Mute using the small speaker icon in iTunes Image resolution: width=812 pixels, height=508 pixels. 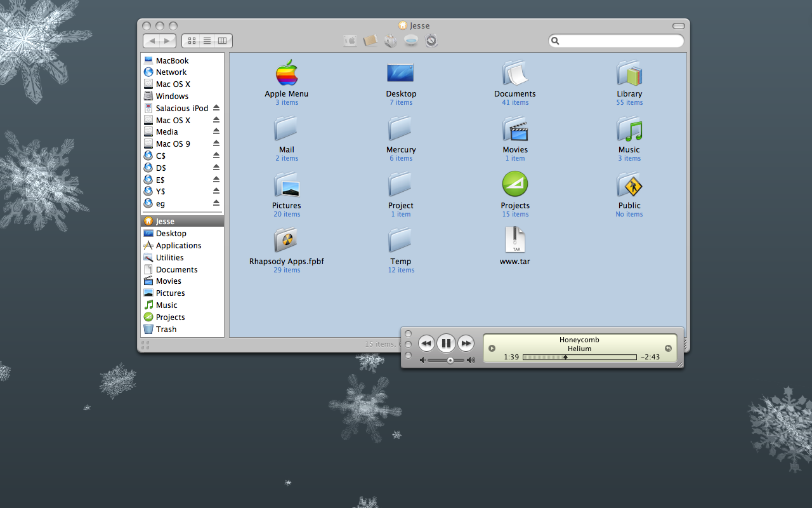(422, 360)
